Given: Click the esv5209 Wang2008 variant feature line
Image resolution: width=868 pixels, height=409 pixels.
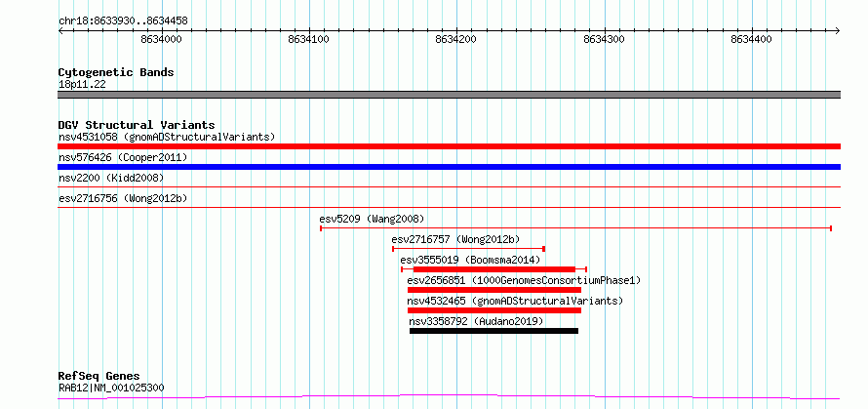Looking at the screenshot, I should [575, 228].
